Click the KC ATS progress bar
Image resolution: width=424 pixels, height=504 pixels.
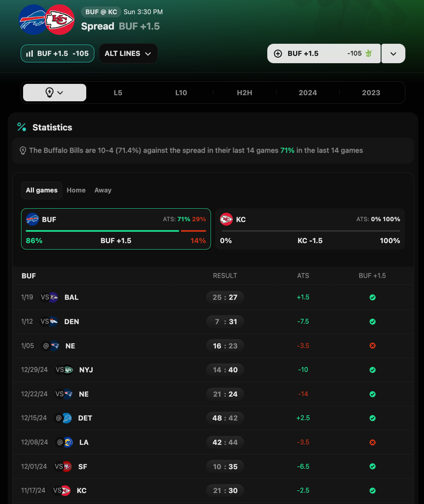[x=310, y=231]
